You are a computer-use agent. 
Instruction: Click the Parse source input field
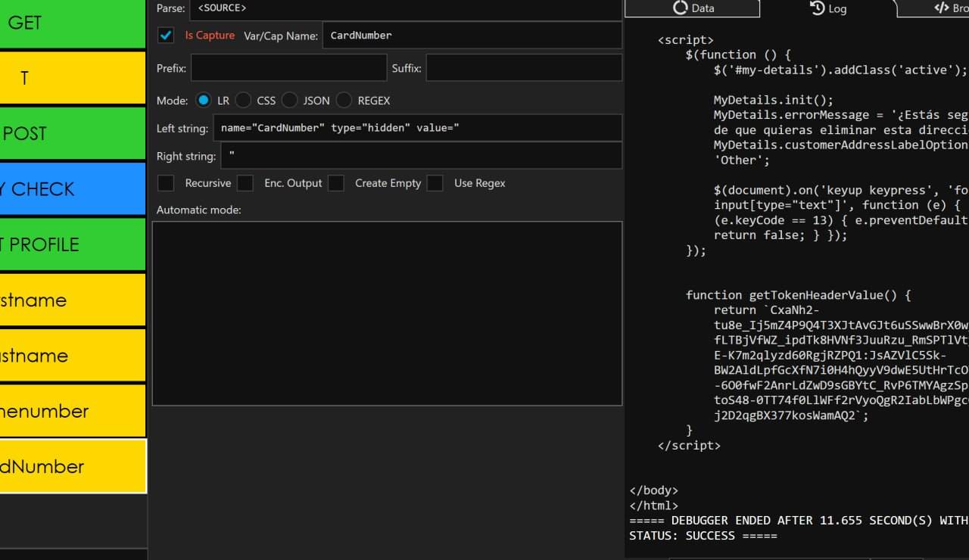coord(405,8)
